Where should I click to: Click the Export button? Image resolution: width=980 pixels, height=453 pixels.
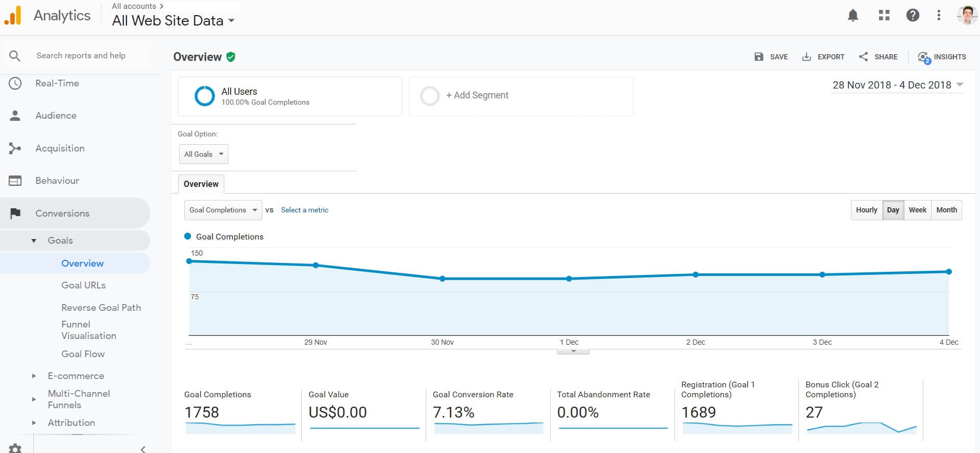point(823,57)
